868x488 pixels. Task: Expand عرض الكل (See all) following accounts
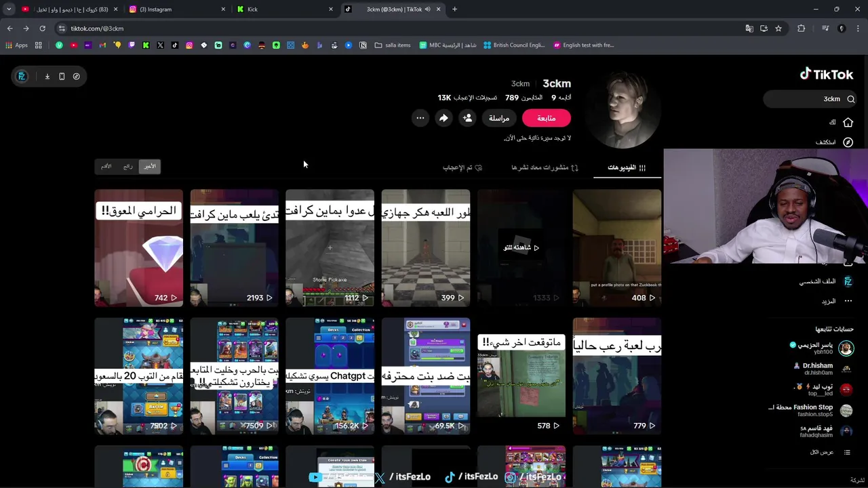827,452
